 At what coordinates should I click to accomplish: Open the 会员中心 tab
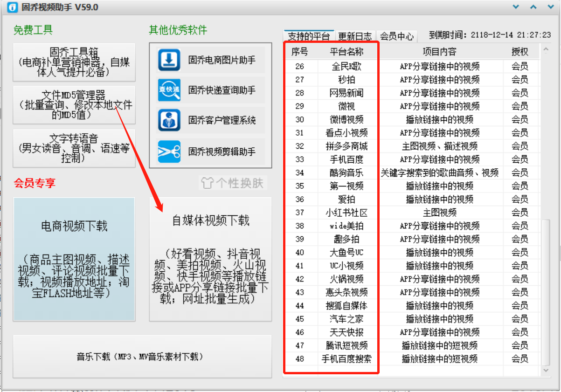pyautogui.click(x=396, y=36)
